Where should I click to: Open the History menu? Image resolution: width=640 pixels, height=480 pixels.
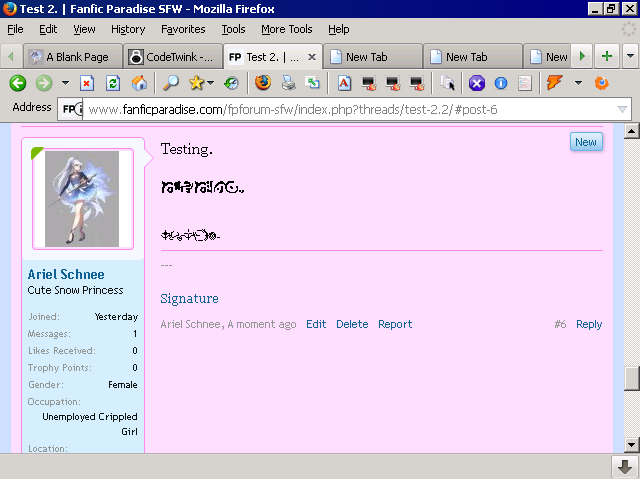pos(128,29)
